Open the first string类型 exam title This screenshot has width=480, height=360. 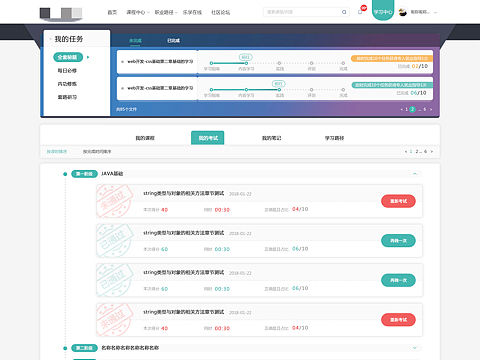click(184, 193)
